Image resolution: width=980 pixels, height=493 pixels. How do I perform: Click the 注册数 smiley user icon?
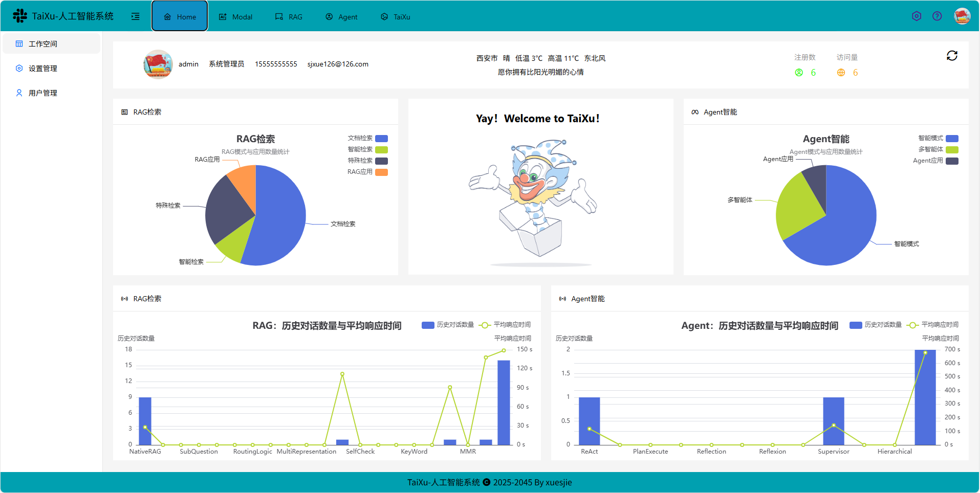click(x=799, y=73)
